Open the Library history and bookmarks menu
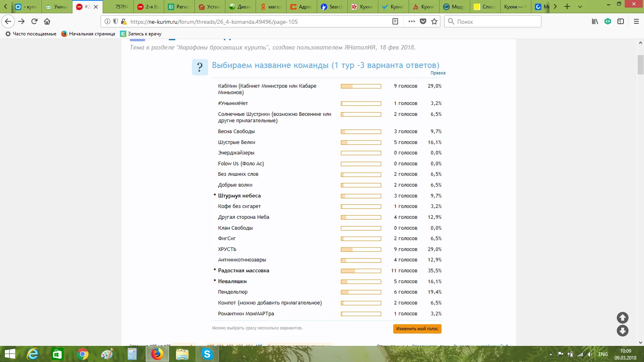This screenshot has height=362, width=644. tap(595, 21)
